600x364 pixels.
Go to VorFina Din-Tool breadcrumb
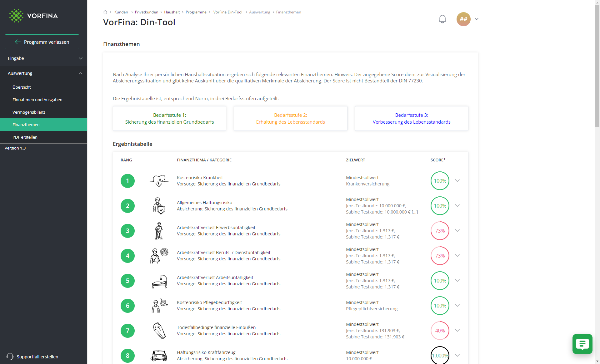(228, 12)
